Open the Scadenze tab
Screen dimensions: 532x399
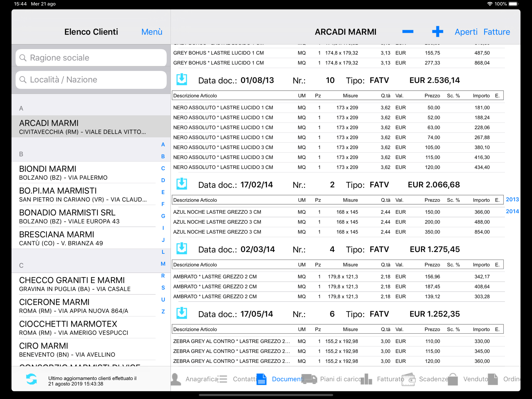[425, 379]
